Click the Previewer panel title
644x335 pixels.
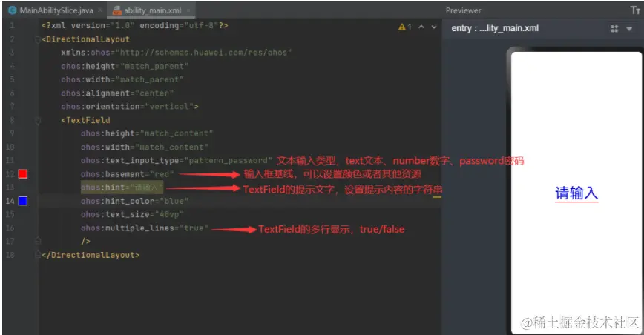tap(463, 10)
